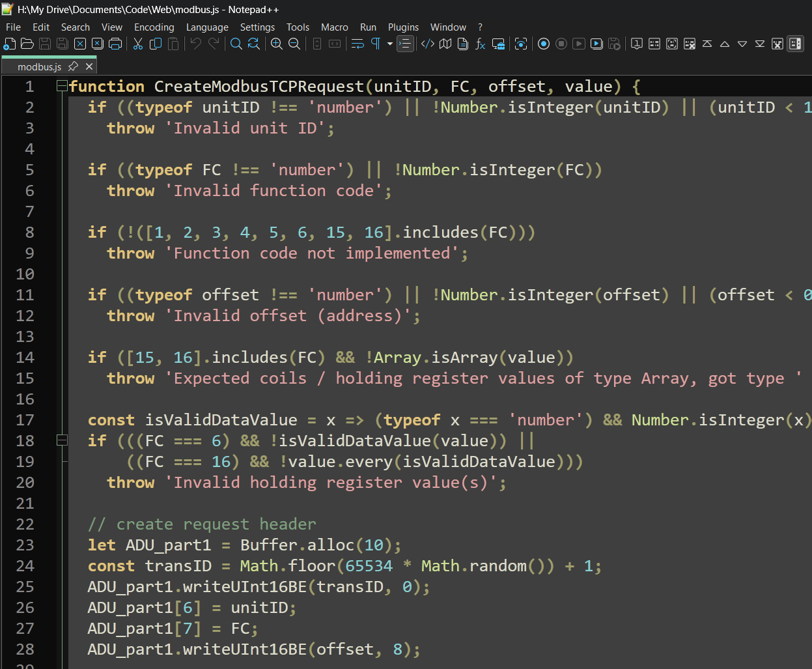Open the Encoding menu

click(x=154, y=27)
